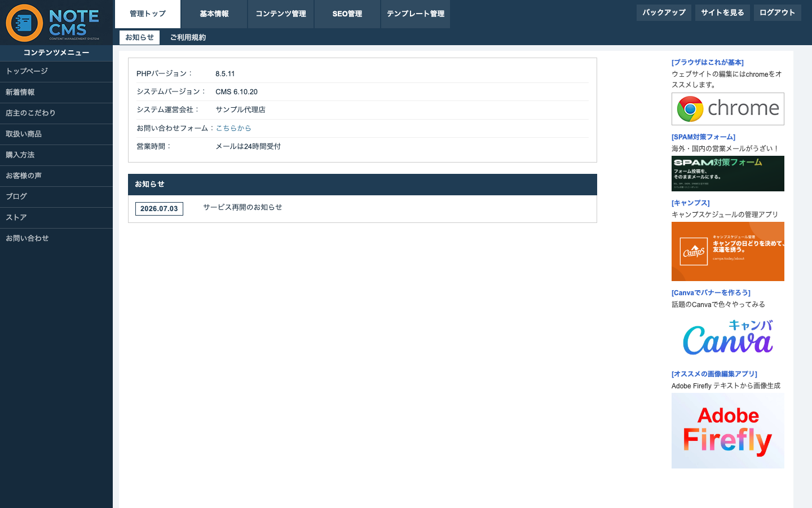This screenshot has width=812, height=508.
Task: Open the [SPAM対策フォーム] link
Action: (x=704, y=137)
